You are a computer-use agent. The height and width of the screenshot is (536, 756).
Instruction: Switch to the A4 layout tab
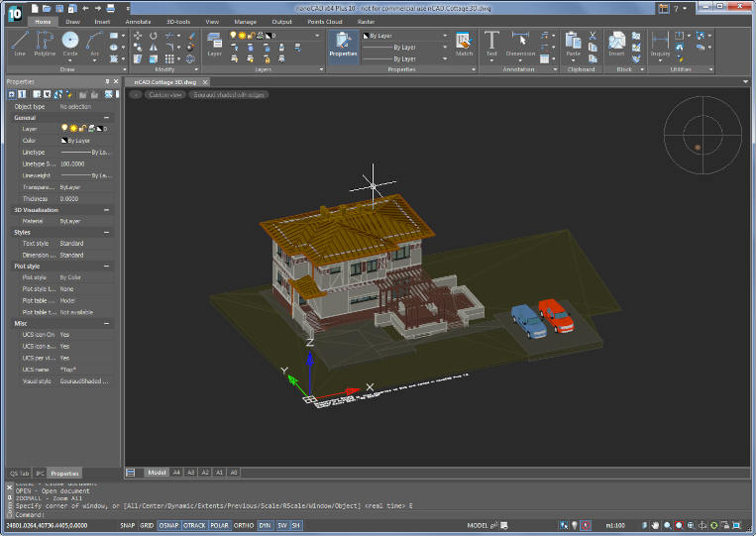(176, 473)
